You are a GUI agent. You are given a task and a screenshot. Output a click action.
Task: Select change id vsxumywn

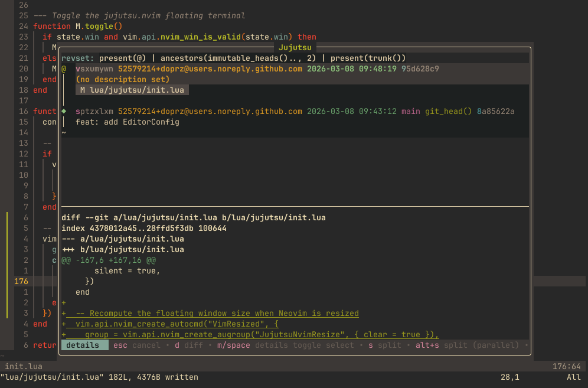(x=94, y=69)
